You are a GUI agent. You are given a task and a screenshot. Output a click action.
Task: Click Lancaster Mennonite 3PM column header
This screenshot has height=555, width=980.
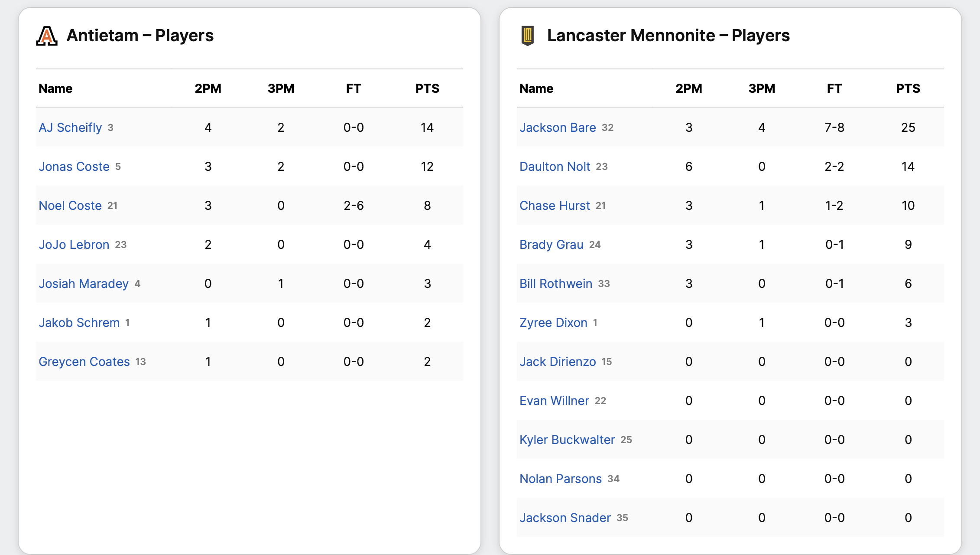pos(762,88)
